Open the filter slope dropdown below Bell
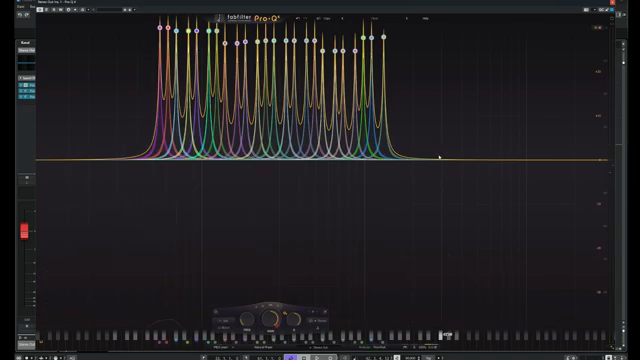Screen dimensions: 640x360 [224, 327]
